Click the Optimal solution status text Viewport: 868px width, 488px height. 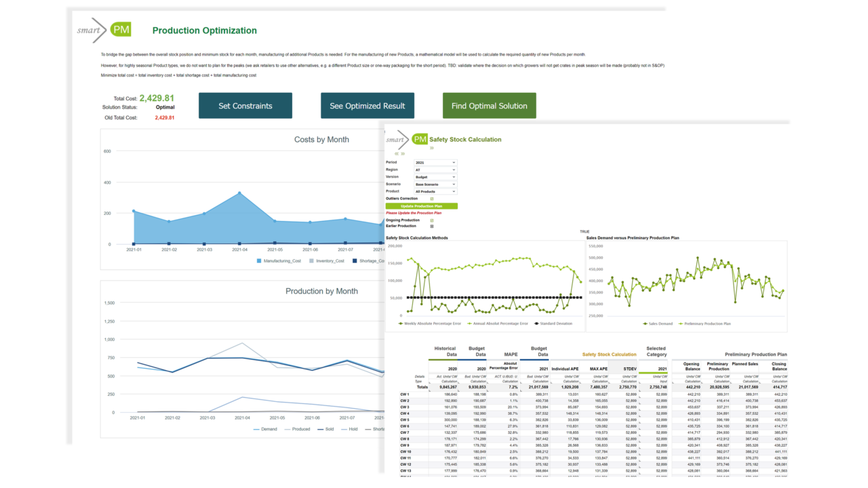coord(165,107)
